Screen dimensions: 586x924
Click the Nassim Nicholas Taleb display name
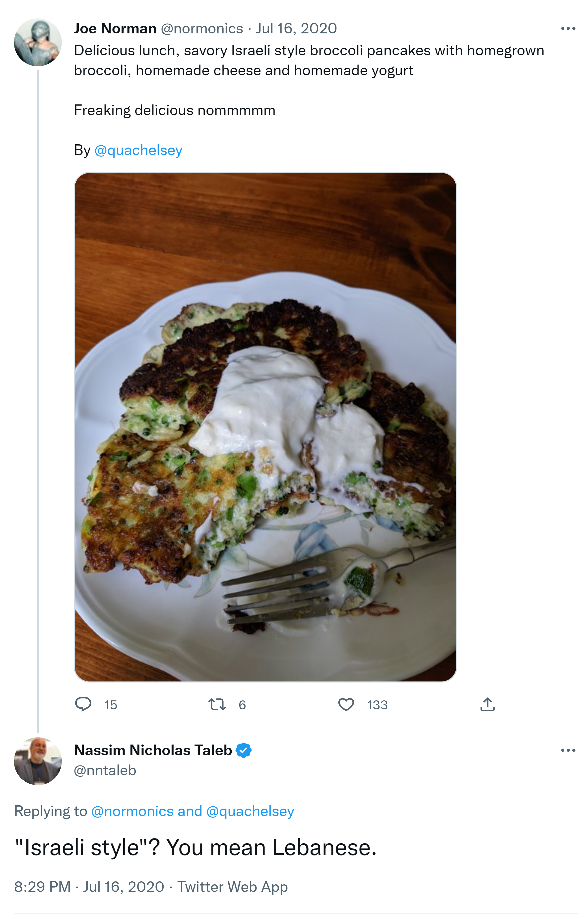tap(153, 750)
